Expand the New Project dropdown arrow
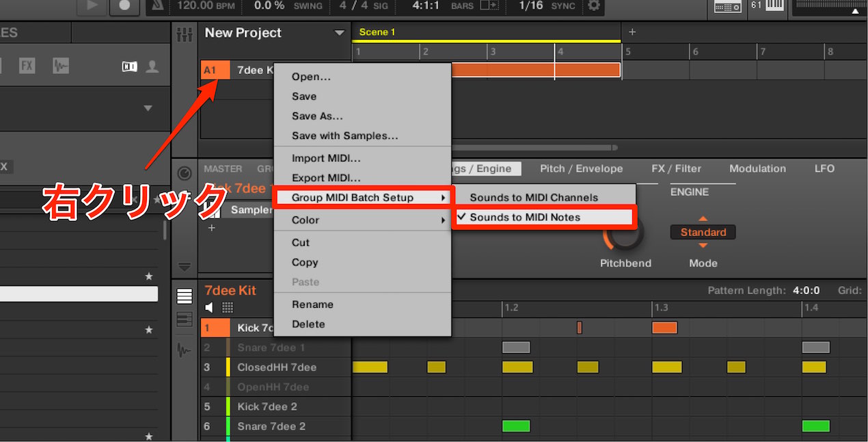 (339, 34)
